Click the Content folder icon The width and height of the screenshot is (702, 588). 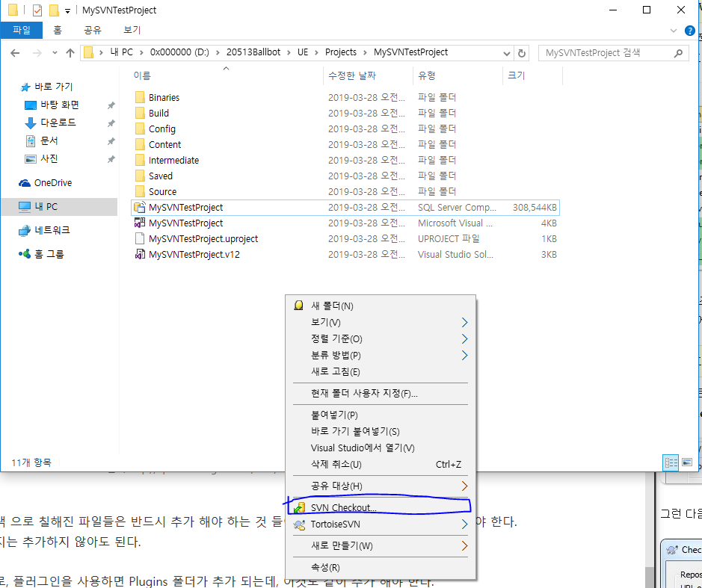[x=140, y=144]
